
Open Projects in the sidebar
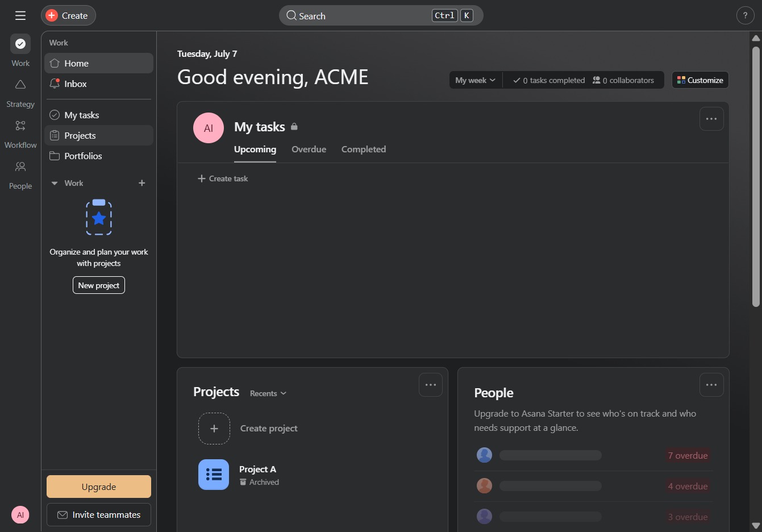pos(99,135)
